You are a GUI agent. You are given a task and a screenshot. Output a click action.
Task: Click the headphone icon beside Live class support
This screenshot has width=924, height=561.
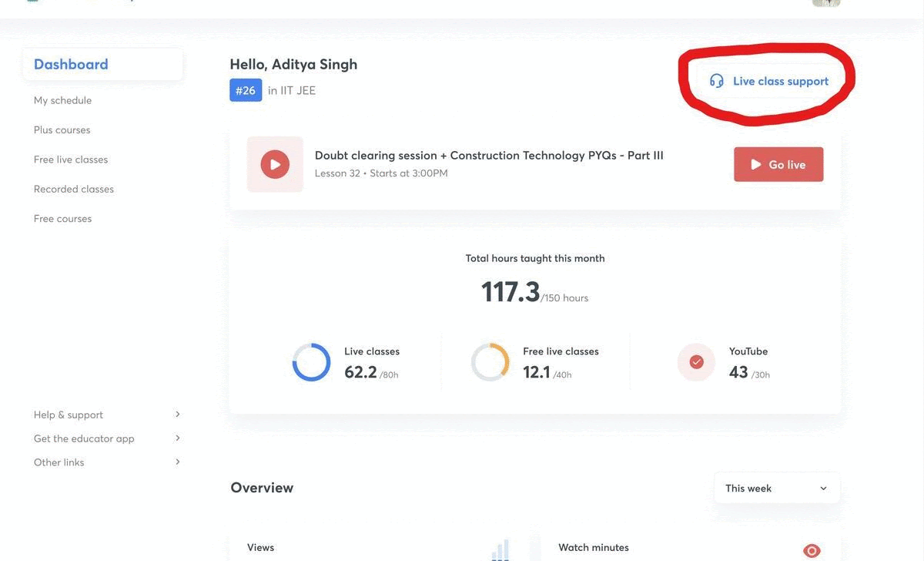[717, 81]
